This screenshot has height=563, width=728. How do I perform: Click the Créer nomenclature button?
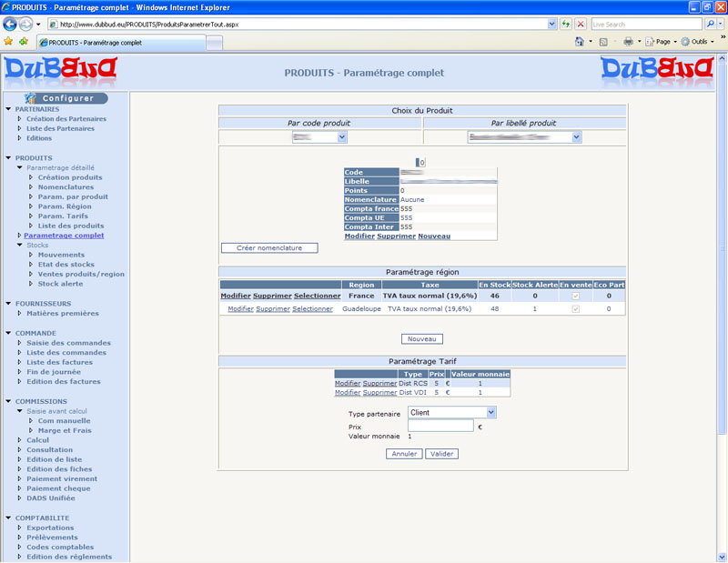269,247
